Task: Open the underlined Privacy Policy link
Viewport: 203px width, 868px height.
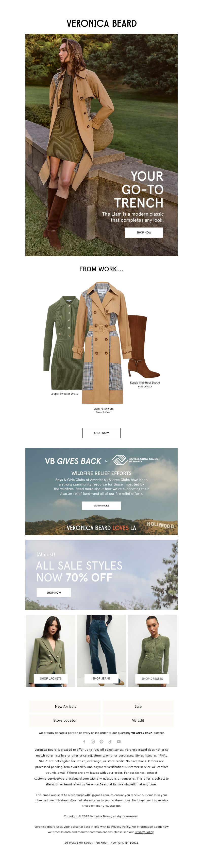Action: [x=144, y=832]
